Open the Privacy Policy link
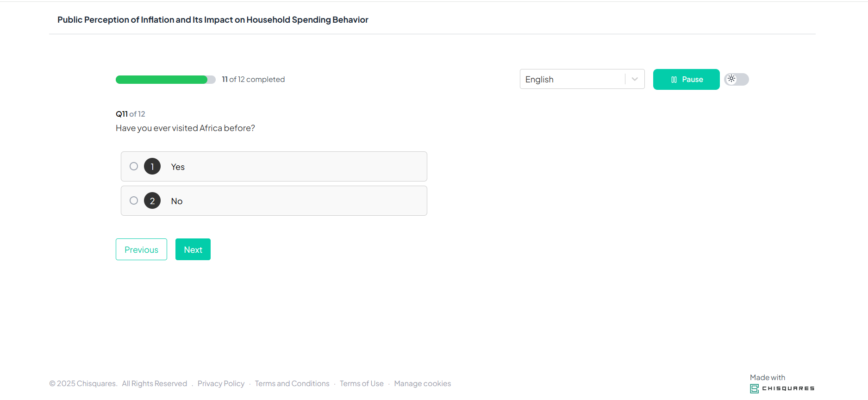Viewport: 868px width, 400px height. pos(221,383)
